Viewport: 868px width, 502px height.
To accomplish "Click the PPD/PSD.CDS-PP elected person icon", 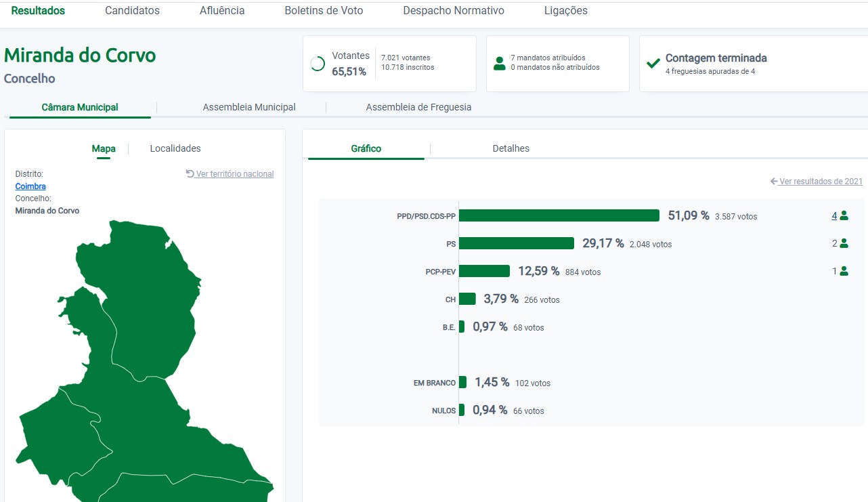I will click(844, 216).
